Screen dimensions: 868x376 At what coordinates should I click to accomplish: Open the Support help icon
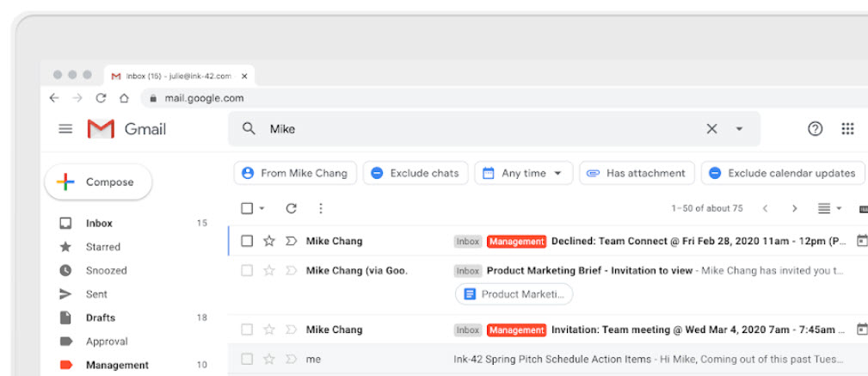[815, 129]
